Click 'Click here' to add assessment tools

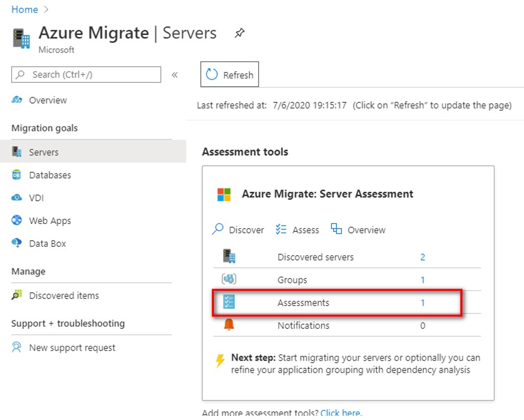pyautogui.click(x=341, y=413)
